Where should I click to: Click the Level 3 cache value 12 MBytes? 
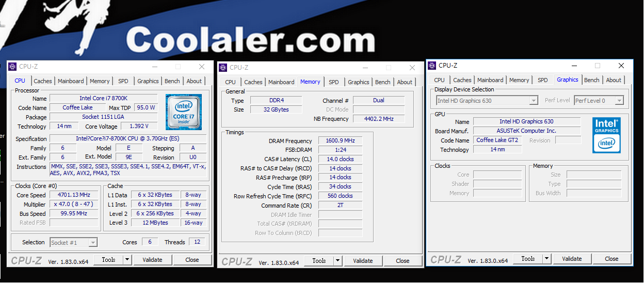[x=155, y=223]
